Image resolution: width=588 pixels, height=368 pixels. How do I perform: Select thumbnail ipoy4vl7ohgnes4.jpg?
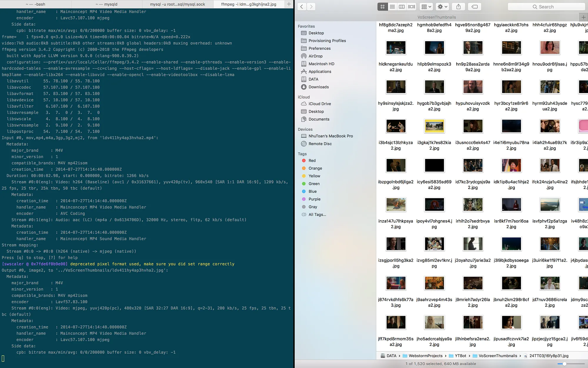pos(434,205)
